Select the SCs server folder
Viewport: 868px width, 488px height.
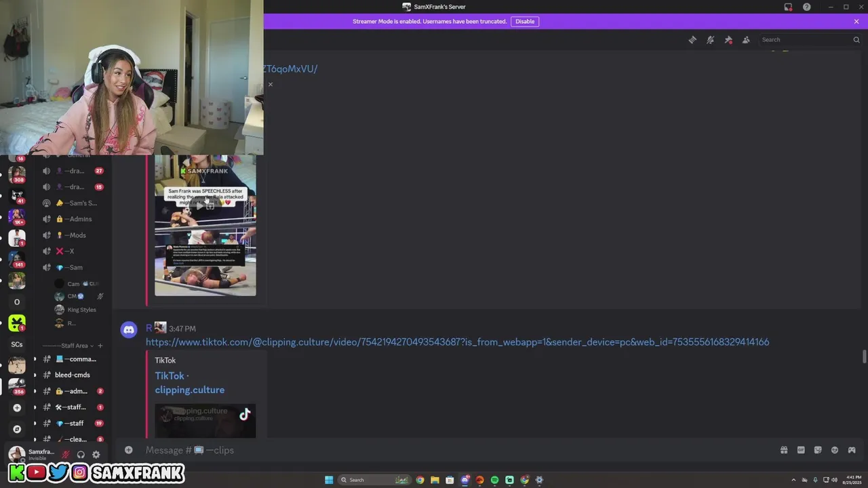point(17,344)
